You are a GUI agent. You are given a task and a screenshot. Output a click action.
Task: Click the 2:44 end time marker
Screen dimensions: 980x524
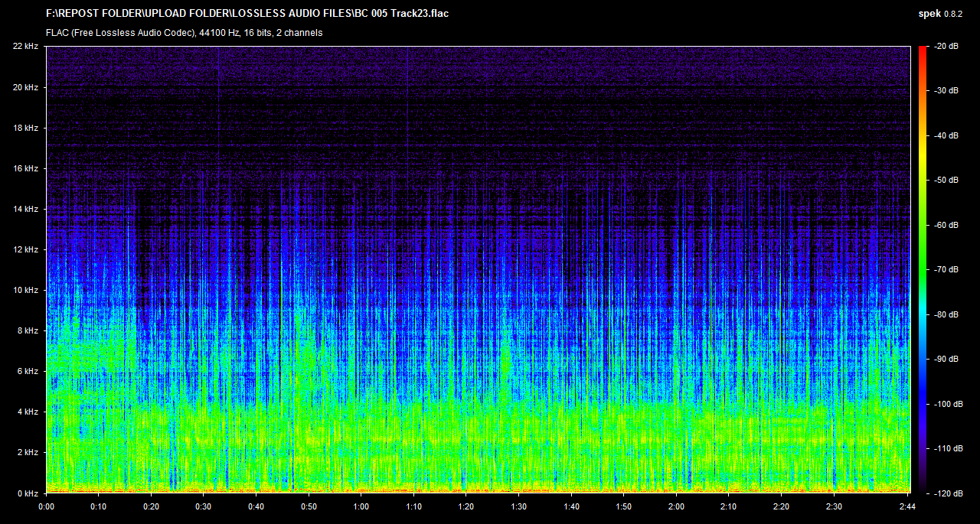pyautogui.click(x=908, y=506)
